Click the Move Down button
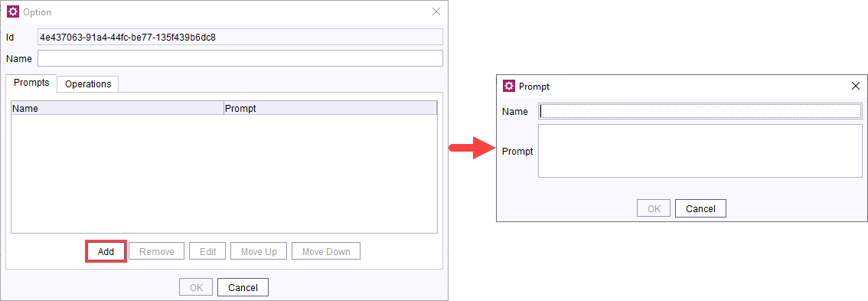Screen dimensions: 868x301 click(x=326, y=251)
